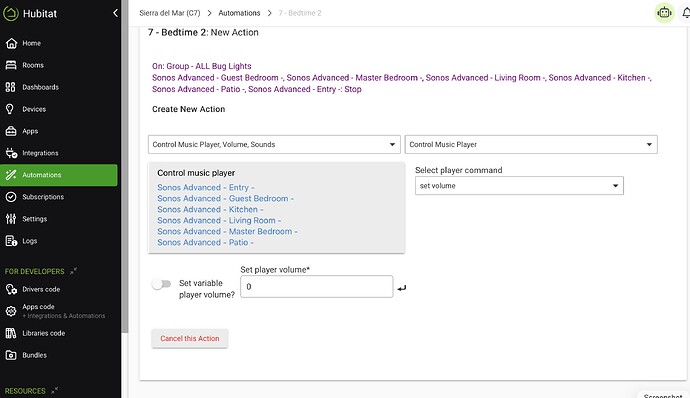The width and height of the screenshot is (690, 398).
Task: Confirm player volume with enter arrow icon
Action: click(401, 288)
